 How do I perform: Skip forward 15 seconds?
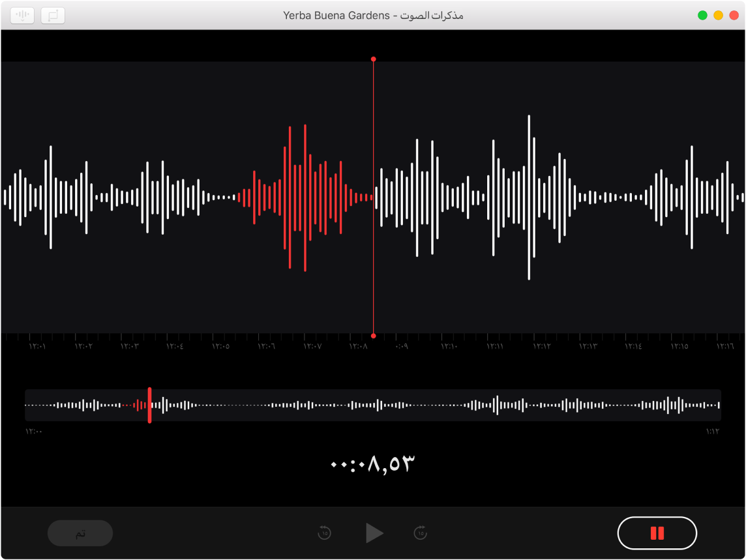(x=421, y=533)
